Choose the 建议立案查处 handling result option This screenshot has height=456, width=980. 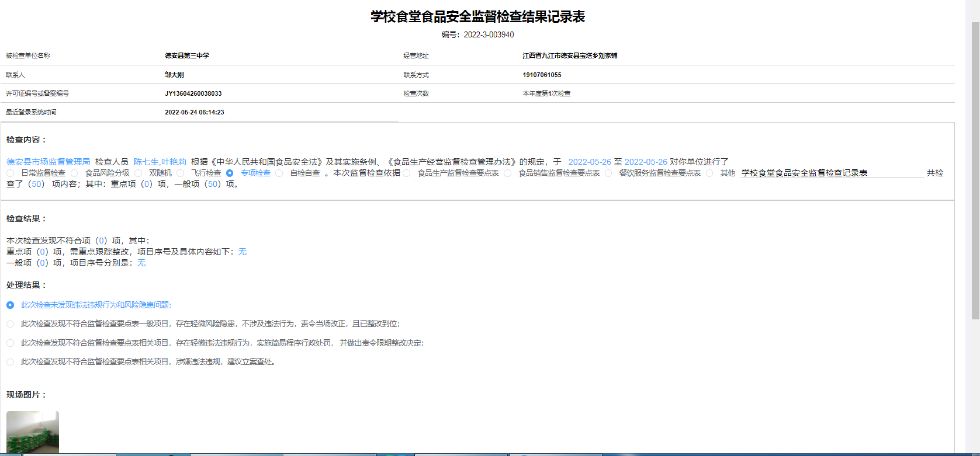click(11, 362)
